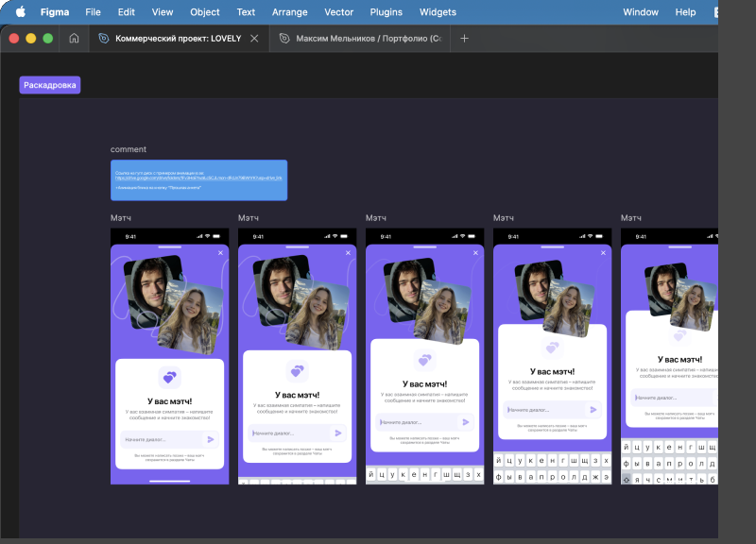Click hearts icon in fourth Мэтч frame
756x544 pixels.
553,348
